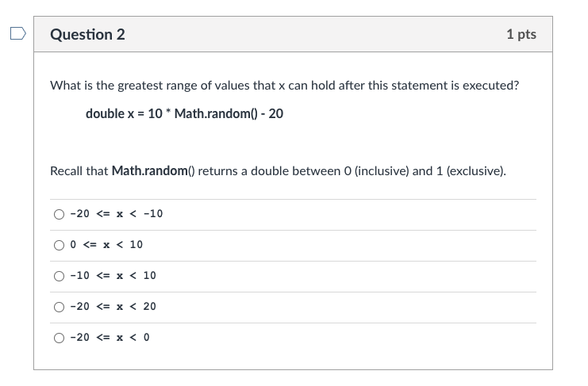The width and height of the screenshot is (588, 386).
Task: Click the 'What is the greatest range' question text
Action: (285, 86)
